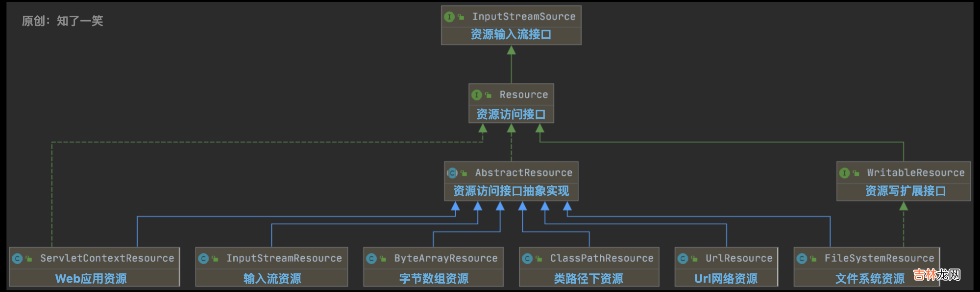This screenshot has width=980, height=292.
Task: Select the AbstractResource class name
Action: click(x=523, y=173)
